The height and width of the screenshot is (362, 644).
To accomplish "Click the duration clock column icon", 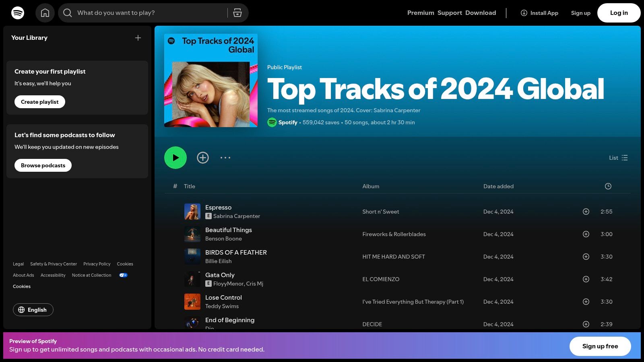I will click(608, 186).
